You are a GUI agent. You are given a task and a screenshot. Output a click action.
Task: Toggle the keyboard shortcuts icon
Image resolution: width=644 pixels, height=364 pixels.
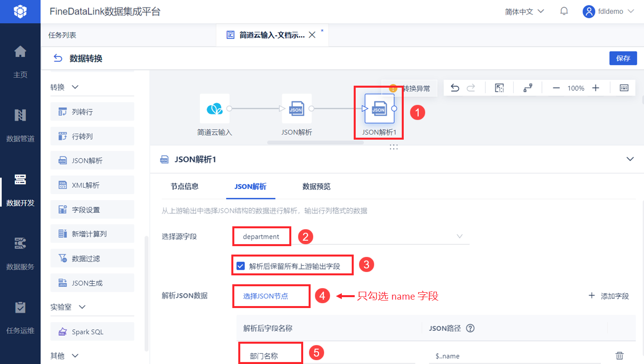coord(624,88)
